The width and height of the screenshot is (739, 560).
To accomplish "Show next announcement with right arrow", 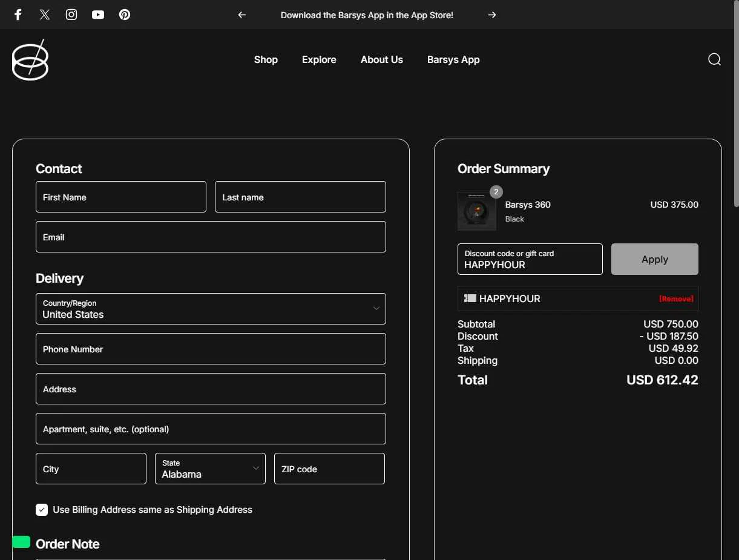I will [492, 15].
